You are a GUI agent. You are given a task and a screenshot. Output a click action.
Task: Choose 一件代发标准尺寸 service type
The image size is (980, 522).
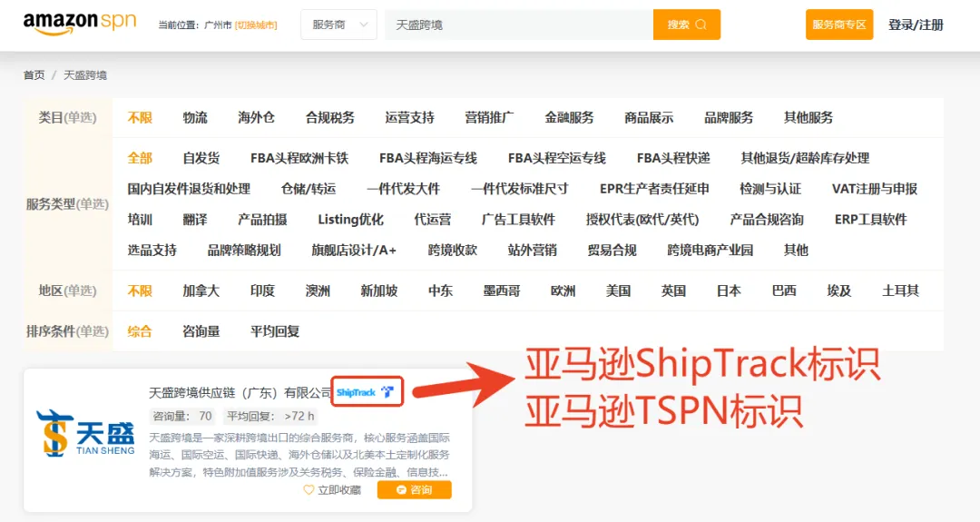519,189
